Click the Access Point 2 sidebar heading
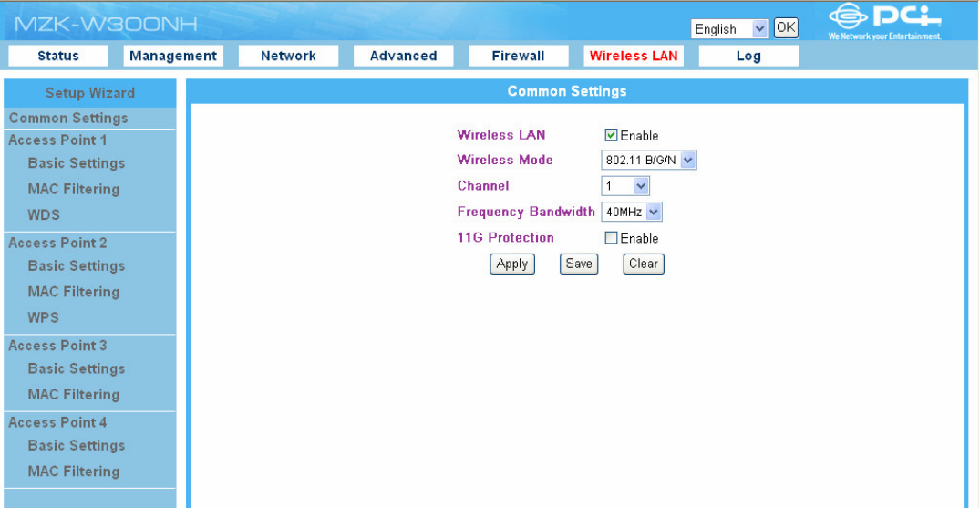 (x=57, y=243)
